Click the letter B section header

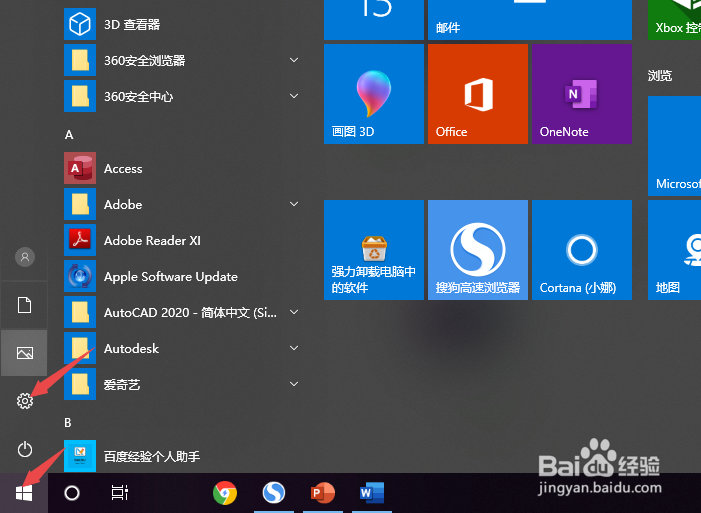coord(68,423)
